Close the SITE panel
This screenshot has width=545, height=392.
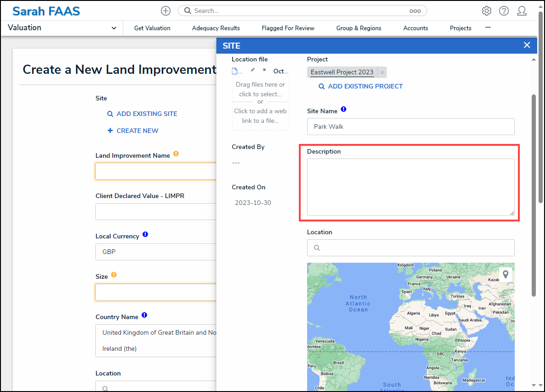coord(527,45)
